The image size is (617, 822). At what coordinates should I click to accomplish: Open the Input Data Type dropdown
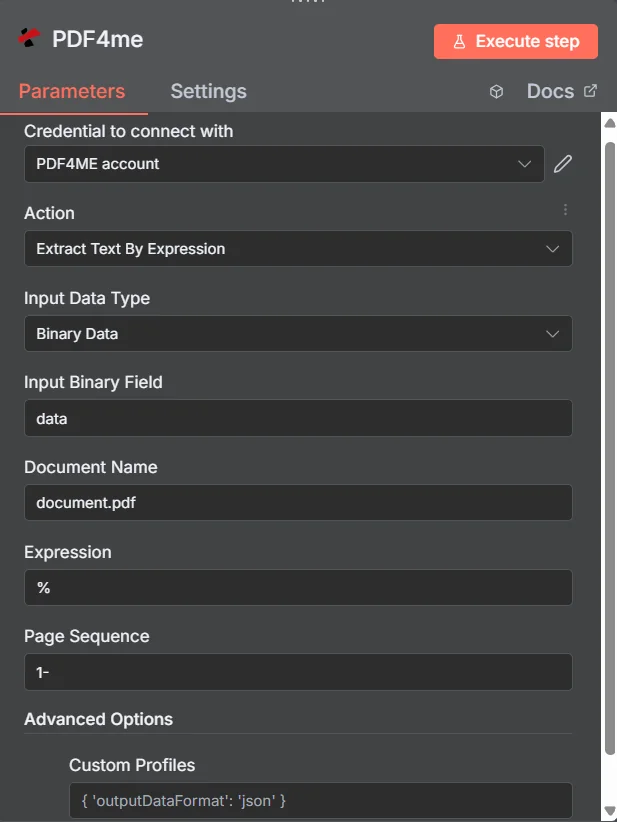(298, 333)
